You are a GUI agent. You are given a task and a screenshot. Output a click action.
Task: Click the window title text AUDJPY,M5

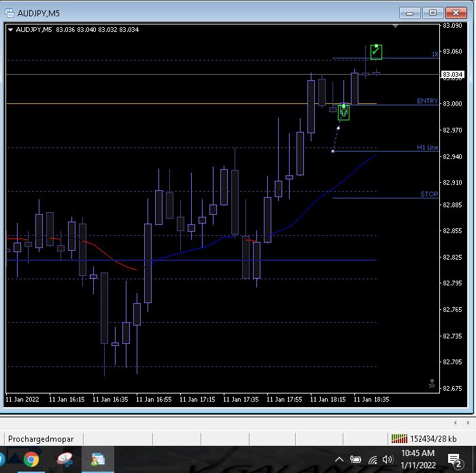(39, 14)
